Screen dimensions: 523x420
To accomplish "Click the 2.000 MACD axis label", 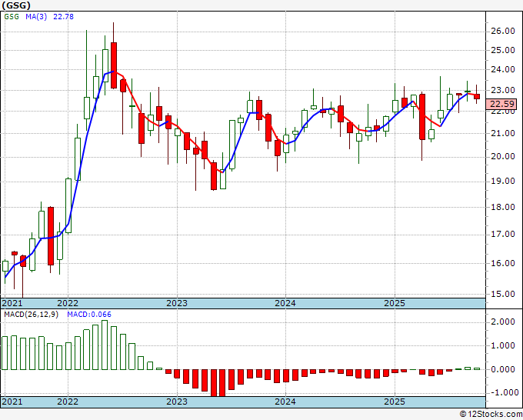I will 502,322.
